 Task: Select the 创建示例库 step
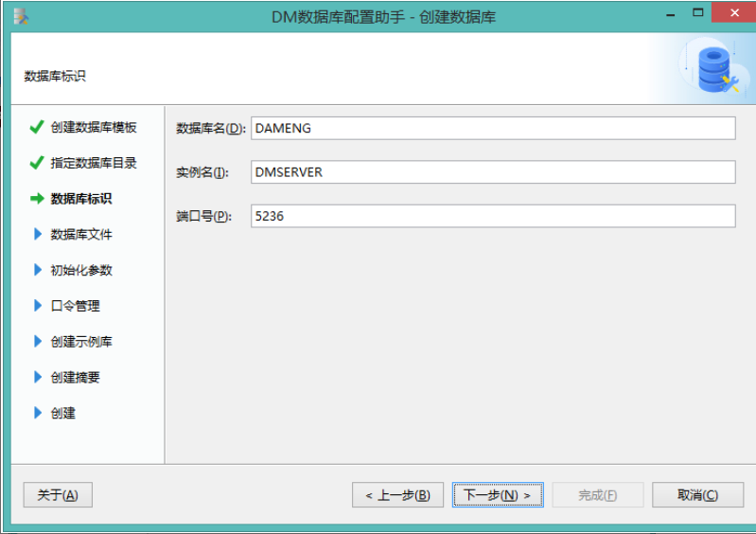(x=81, y=342)
